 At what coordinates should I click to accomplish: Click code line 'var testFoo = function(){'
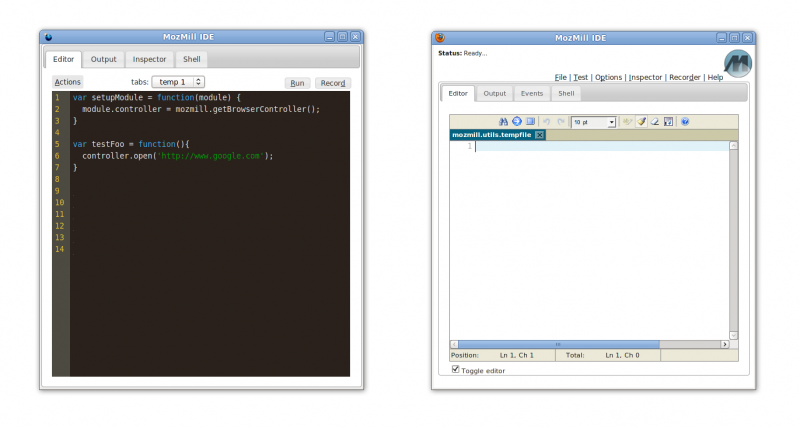131,144
